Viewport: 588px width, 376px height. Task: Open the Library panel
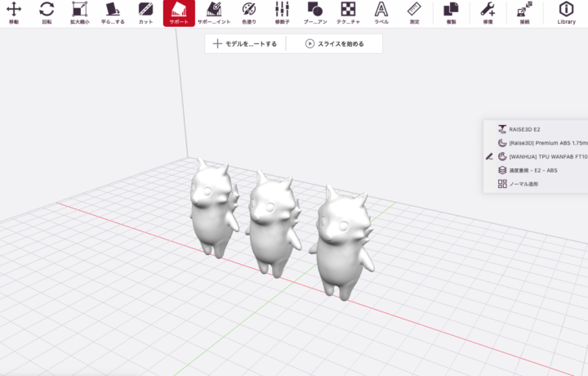(566, 13)
